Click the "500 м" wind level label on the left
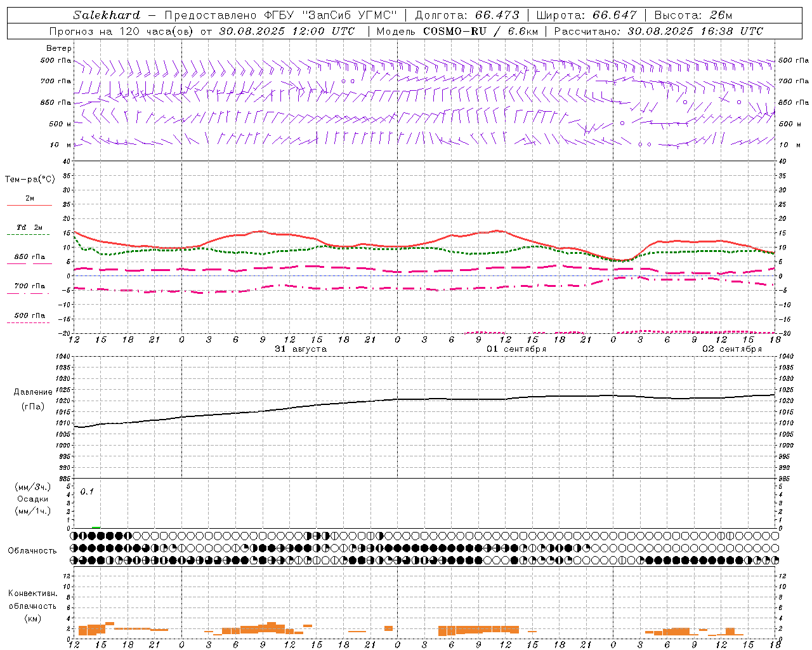 [x=60, y=124]
